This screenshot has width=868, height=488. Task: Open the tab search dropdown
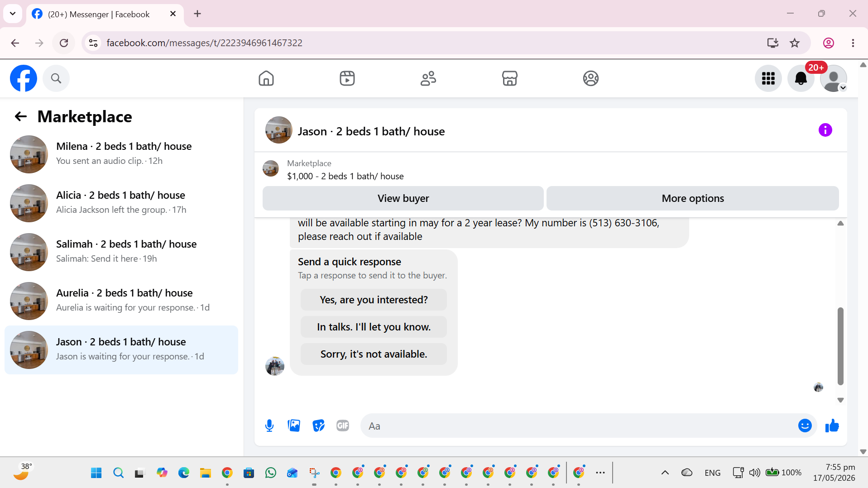coord(13,14)
